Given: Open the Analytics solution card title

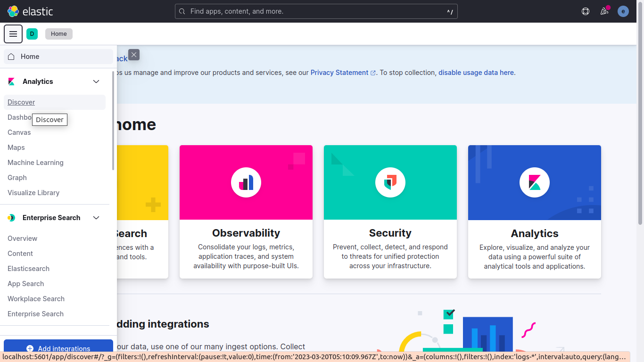Looking at the screenshot, I should (535, 233).
